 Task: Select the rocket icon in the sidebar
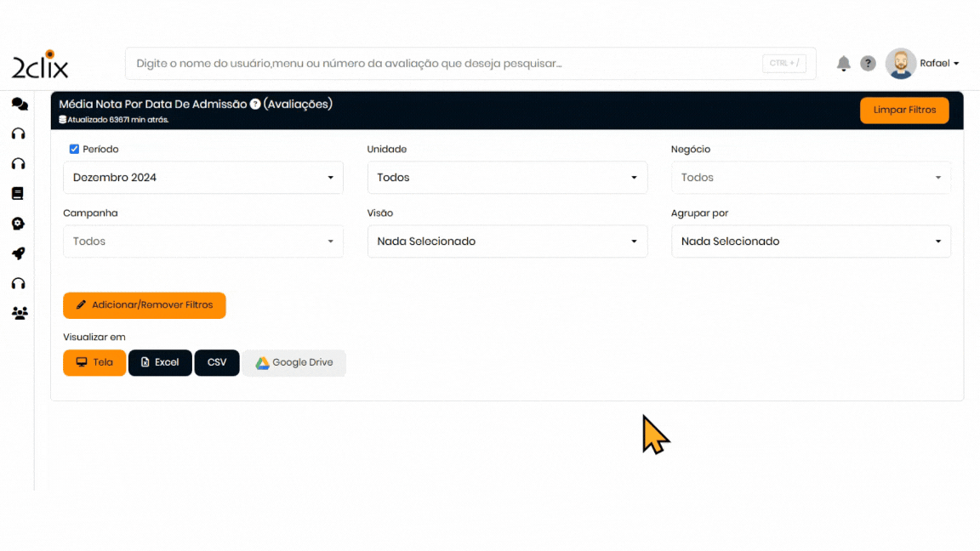tap(18, 253)
